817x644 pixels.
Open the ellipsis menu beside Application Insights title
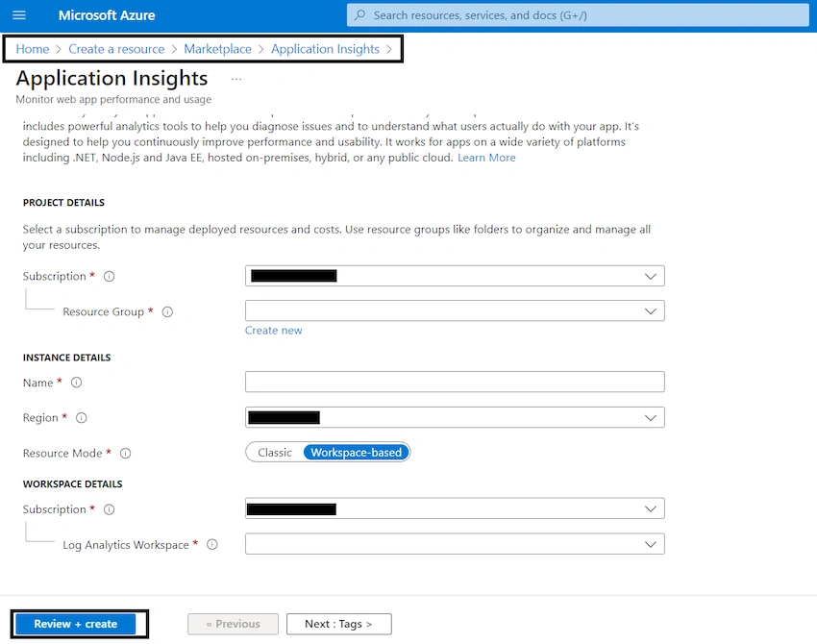(x=236, y=79)
